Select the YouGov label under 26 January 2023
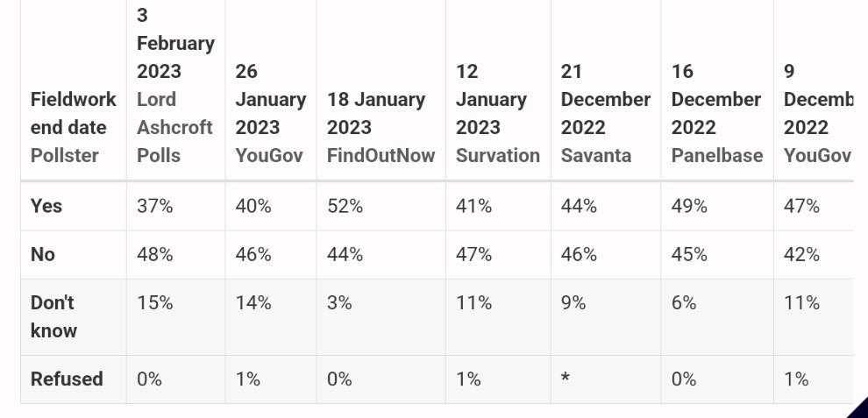This screenshot has width=868, height=418. click(x=269, y=156)
